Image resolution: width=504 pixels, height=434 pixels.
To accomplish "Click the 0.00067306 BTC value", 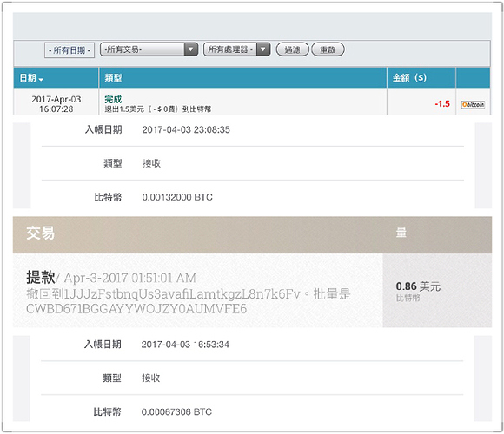I will 176,411.
